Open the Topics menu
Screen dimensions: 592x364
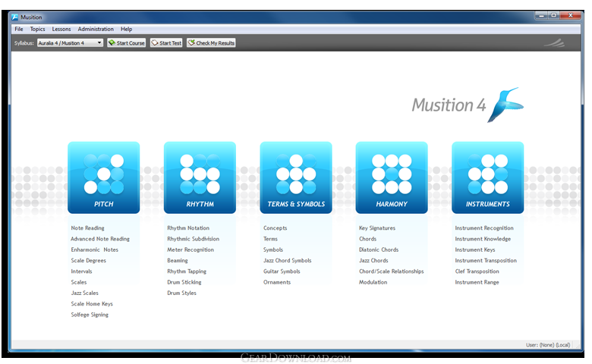click(x=37, y=29)
